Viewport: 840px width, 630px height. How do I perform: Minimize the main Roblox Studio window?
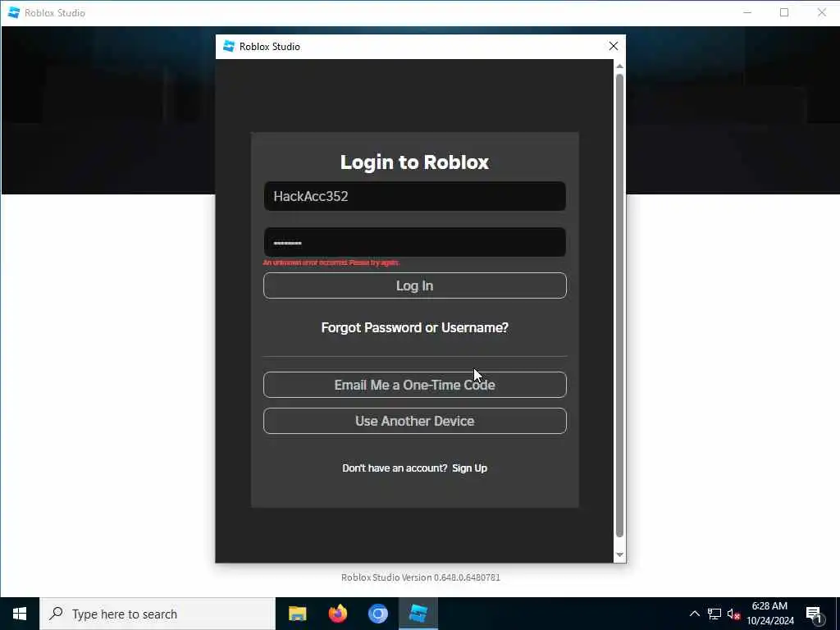tap(747, 12)
